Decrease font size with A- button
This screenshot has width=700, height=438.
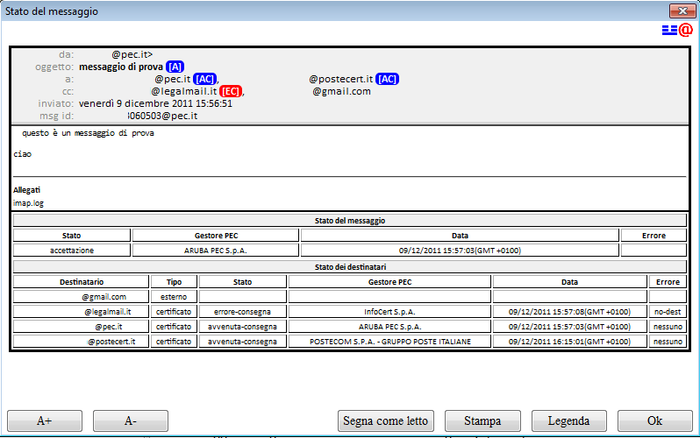(130, 421)
